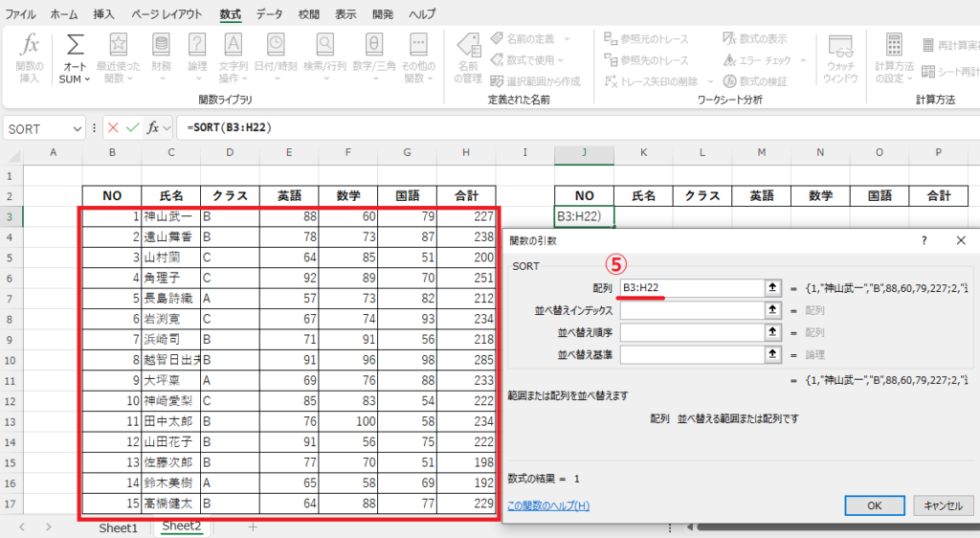Click the 配列 input field containing B3:H22

[x=691, y=287]
